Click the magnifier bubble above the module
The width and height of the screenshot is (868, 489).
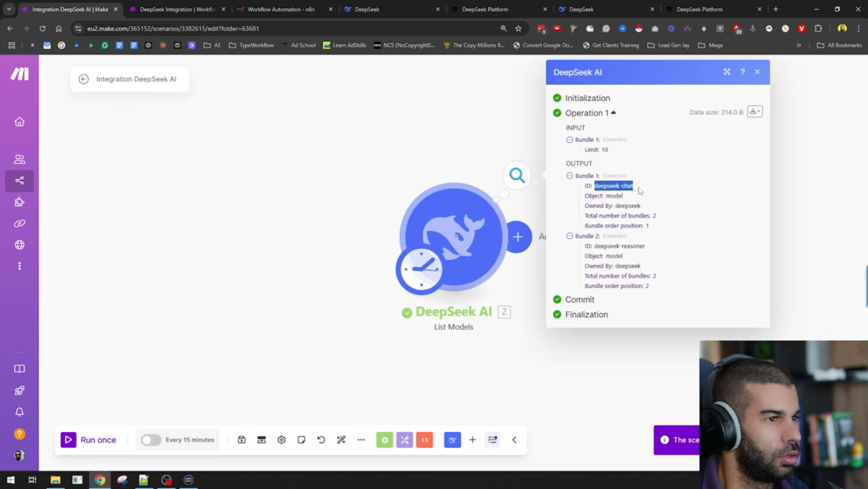click(517, 176)
